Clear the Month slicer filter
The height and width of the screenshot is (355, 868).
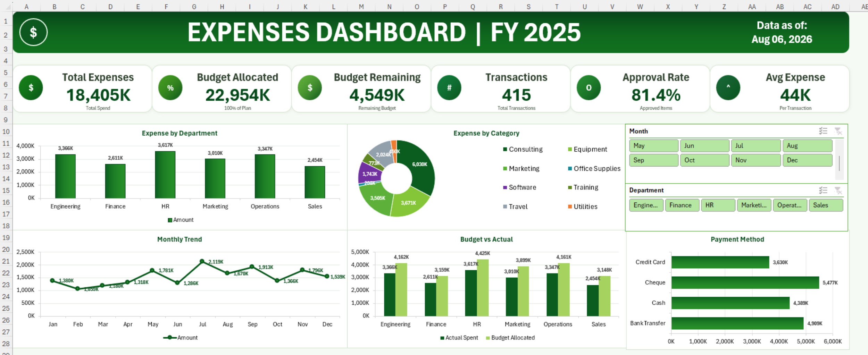coord(838,131)
